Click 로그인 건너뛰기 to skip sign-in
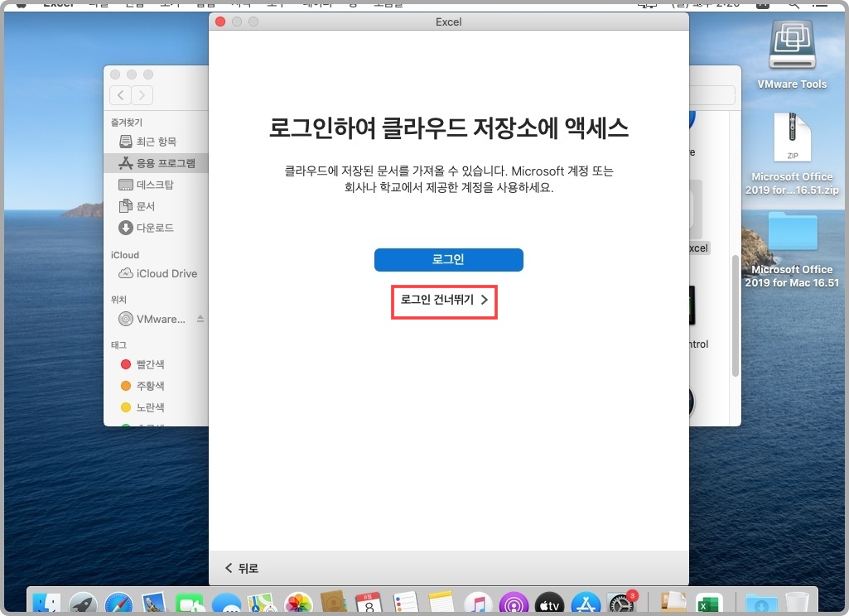 444,301
